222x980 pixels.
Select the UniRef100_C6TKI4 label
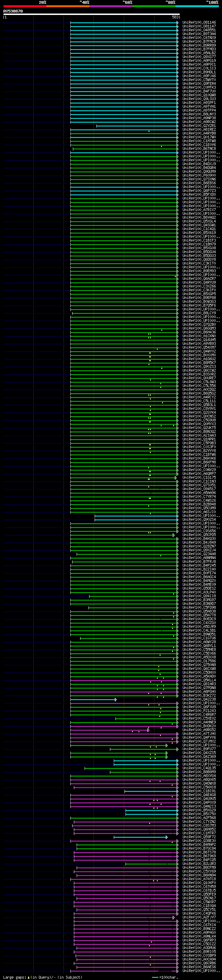click(199, 925)
